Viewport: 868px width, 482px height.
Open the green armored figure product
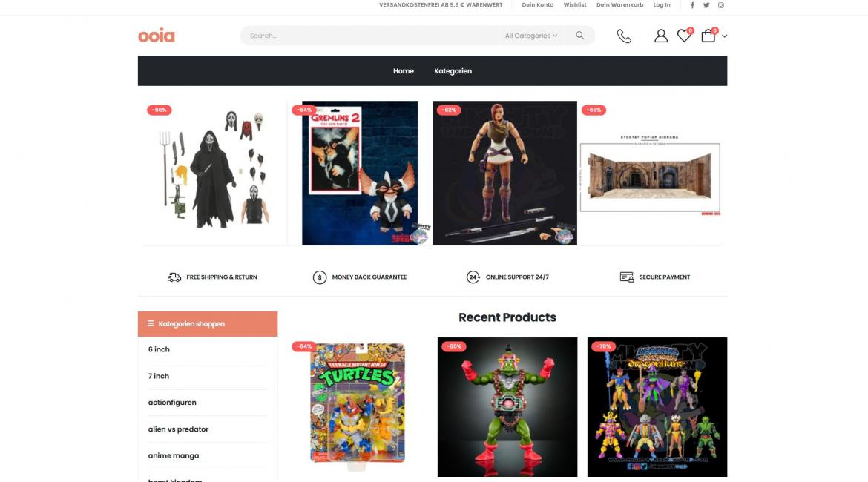coord(507,407)
